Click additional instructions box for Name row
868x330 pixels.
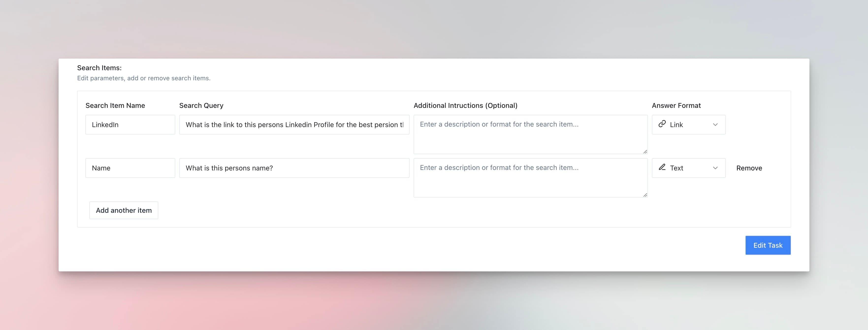pos(530,178)
